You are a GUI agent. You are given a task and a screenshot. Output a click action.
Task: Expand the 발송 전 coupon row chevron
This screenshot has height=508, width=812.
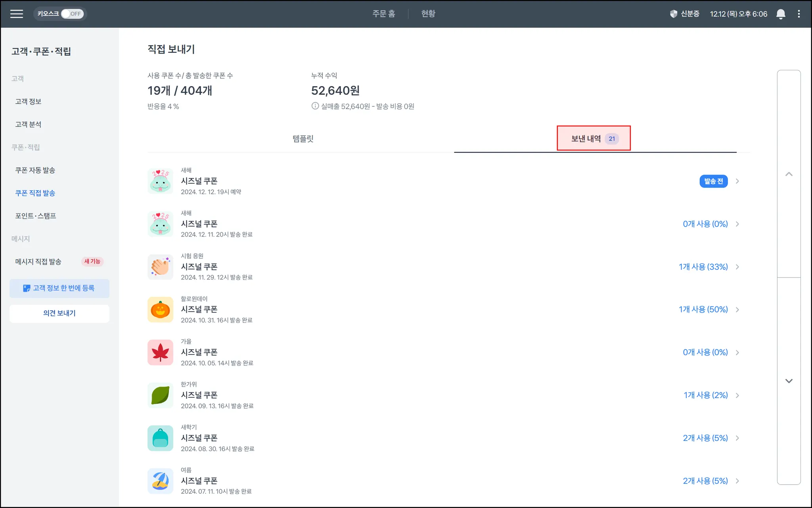pos(737,181)
